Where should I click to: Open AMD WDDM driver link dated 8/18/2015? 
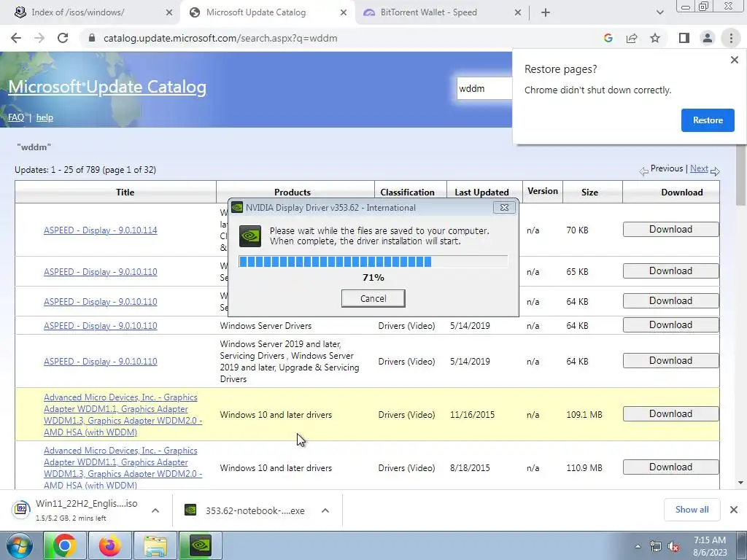tap(123, 467)
